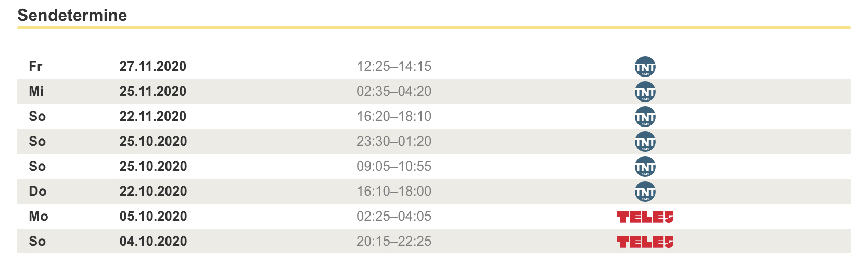Click TNT Film logo for 25.11.2020 airing
Screen dimensions: 868x253
pyautogui.click(x=645, y=92)
